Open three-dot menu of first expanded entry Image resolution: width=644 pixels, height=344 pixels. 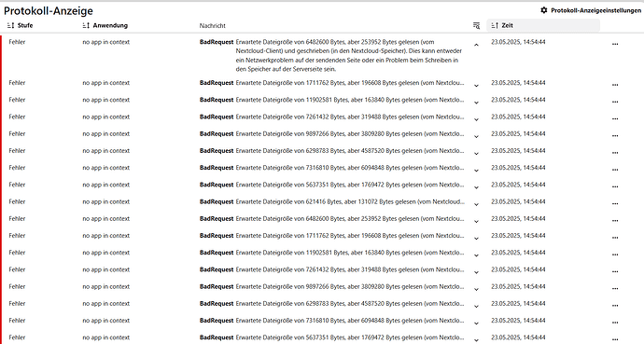(615, 44)
